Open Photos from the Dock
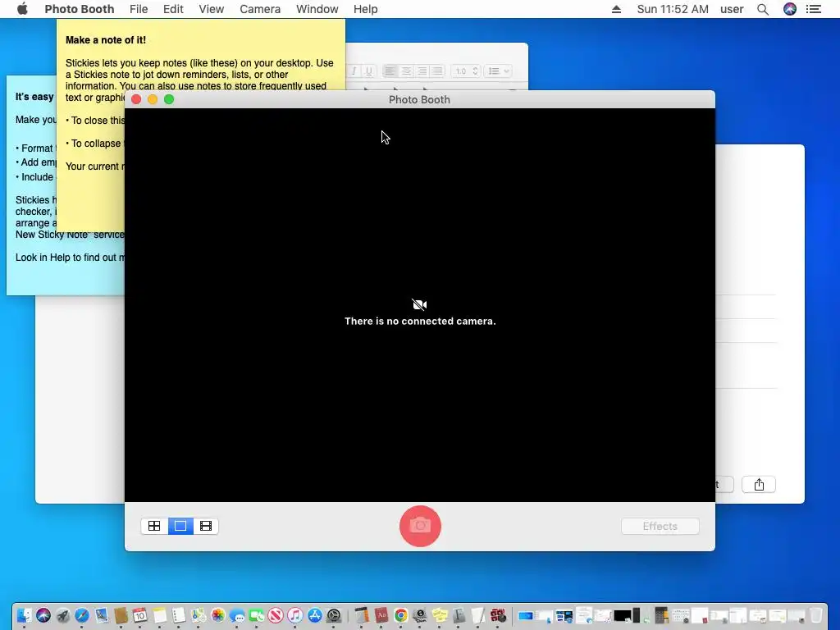This screenshot has width=840, height=630. [x=217, y=615]
